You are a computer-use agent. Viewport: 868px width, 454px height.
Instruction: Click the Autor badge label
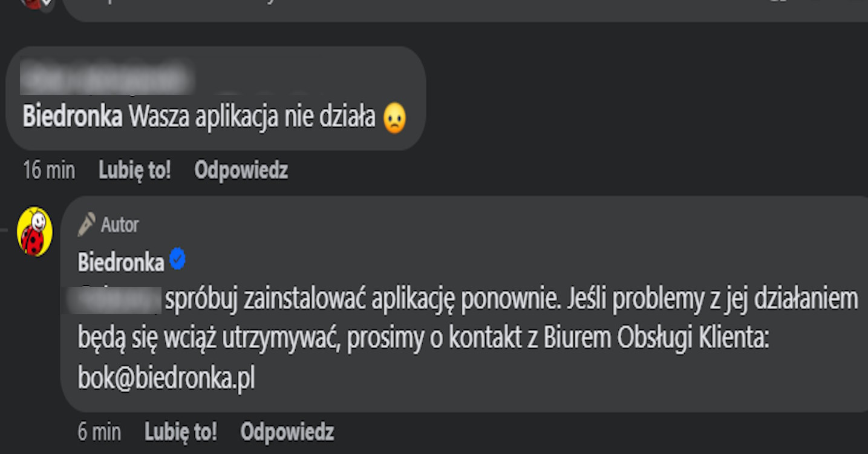[120, 225]
